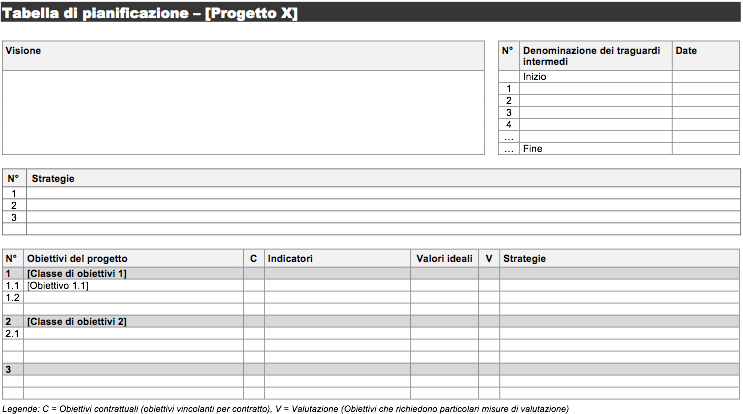Click milestone number 1 name cell
743x414 pixels.
(x=596, y=89)
